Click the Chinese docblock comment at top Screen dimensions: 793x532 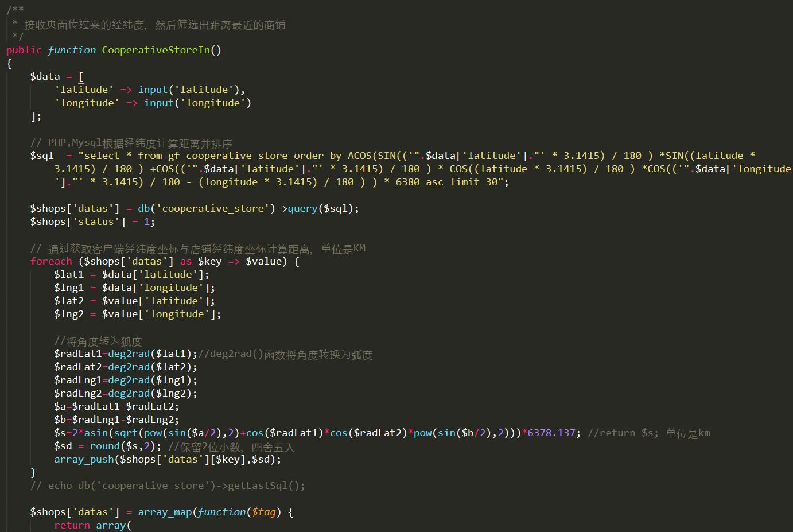(154, 25)
